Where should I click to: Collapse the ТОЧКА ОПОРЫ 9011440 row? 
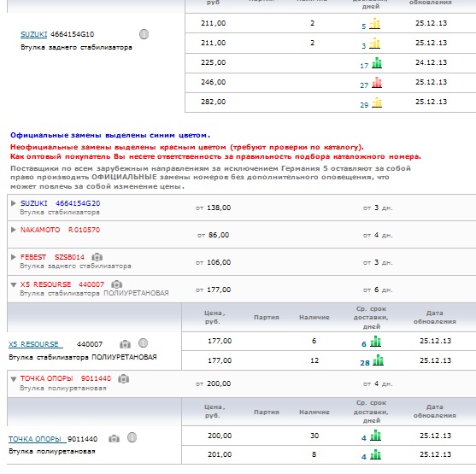pos(14,378)
